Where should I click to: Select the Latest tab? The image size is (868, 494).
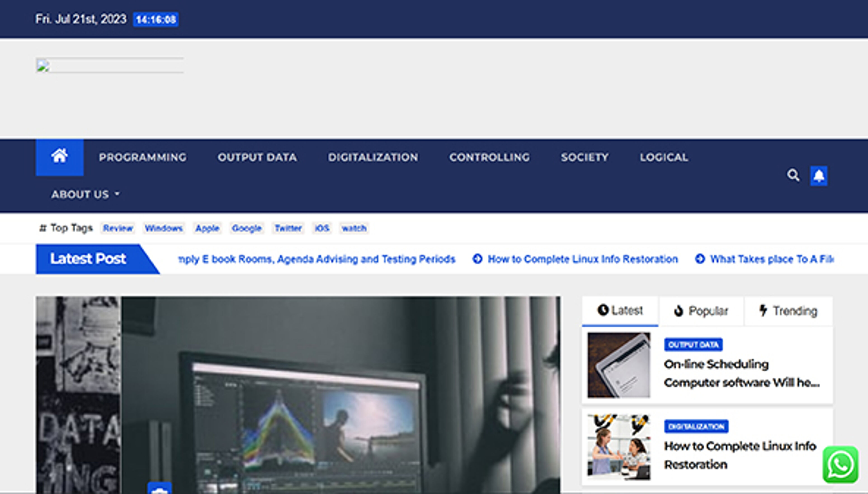tap(620, 311)
